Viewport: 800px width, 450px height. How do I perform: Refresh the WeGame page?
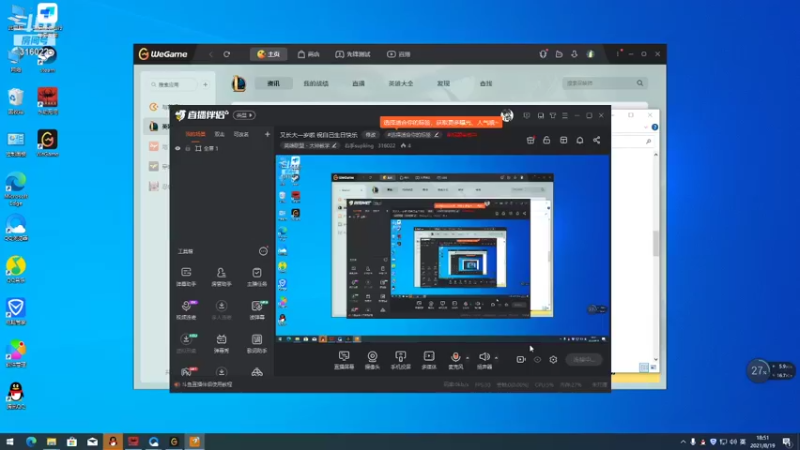pos(227,54)
